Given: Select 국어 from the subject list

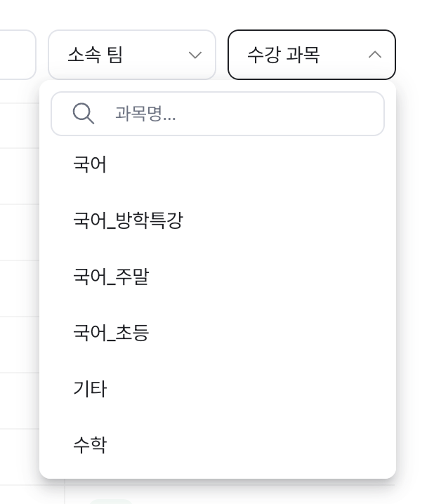Looking at the screenshot, I should (x=218, y=164).
